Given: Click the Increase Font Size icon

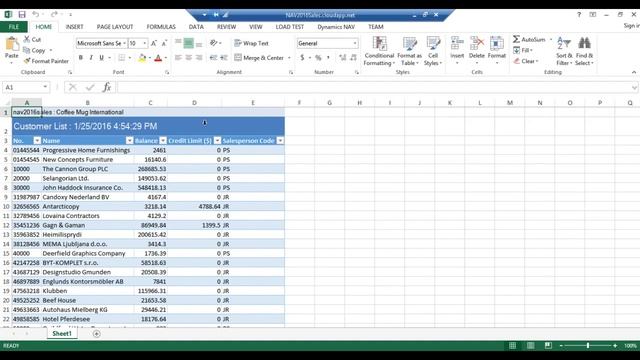Looking at the screenshot, I should pyautogui.click(x=153, y=43).
